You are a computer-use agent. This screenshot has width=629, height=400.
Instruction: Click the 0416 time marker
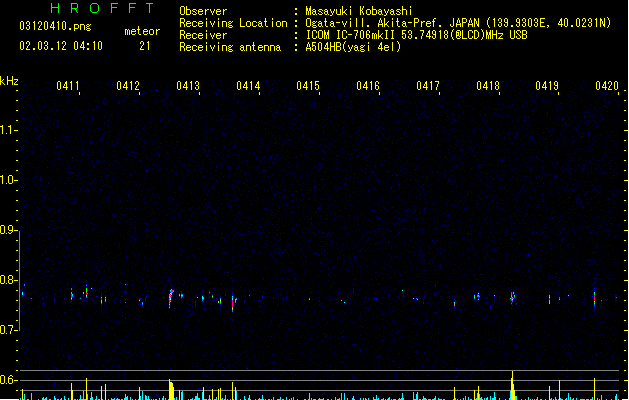(368, 86)
